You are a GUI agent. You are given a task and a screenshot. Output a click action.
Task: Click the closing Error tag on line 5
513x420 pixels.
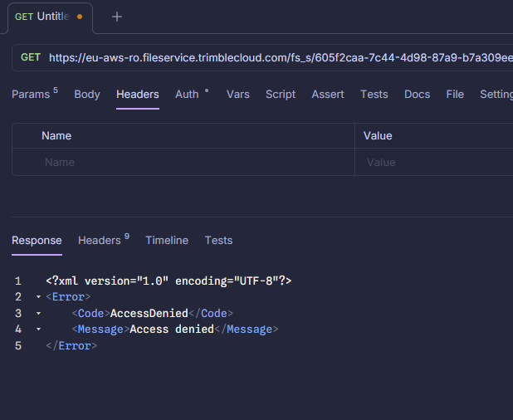click(x=71, y=346)
